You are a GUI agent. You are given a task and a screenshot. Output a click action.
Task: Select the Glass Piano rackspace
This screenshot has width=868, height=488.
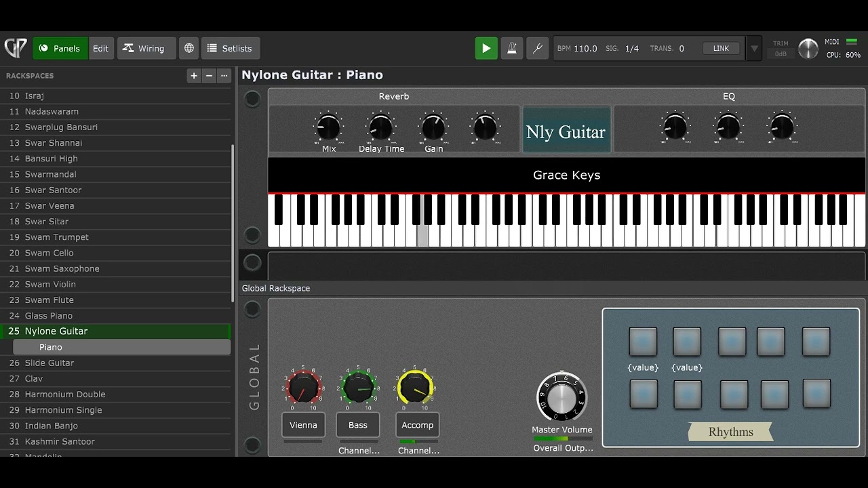pos(115,316)
